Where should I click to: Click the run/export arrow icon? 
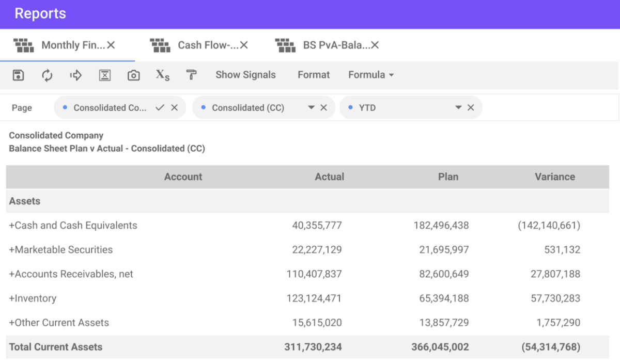pyautogui.click(x=75, y=75)
